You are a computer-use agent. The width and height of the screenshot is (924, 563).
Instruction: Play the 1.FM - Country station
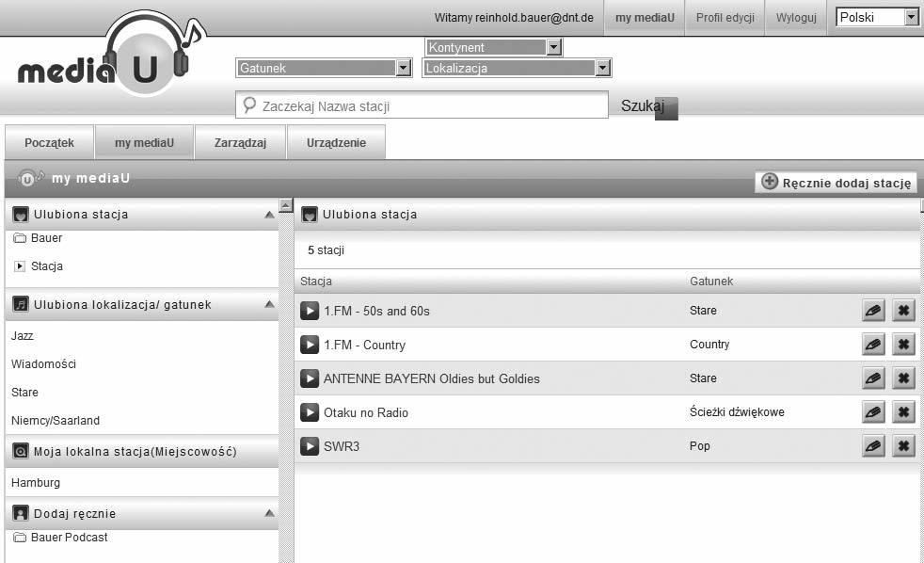point(310,345)
